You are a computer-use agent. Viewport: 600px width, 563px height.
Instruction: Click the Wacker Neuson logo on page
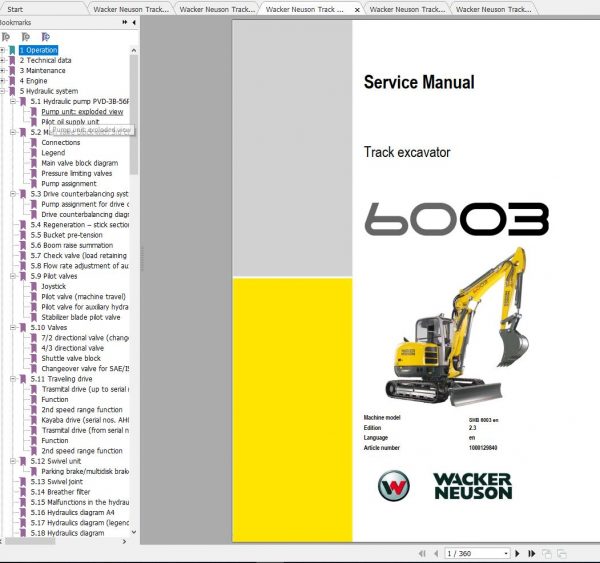[445, 486]
